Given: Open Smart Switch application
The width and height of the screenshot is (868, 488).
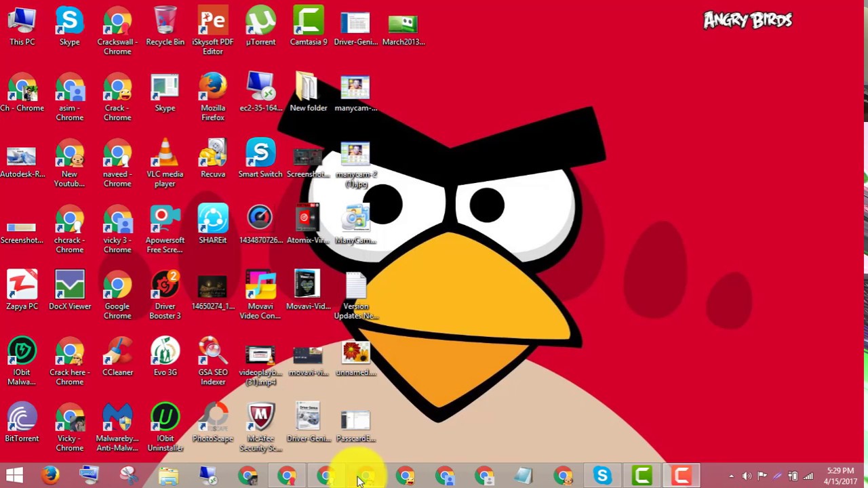Looking at the screenshot, I should [260, 158].
